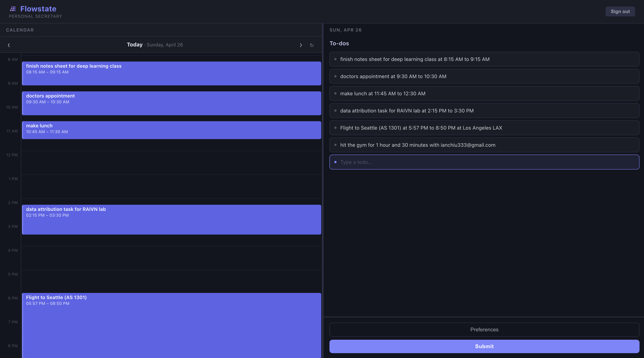Open the Flight to Seattle calendar event
This screenshot has height=358, width=644.
[171, 325]
